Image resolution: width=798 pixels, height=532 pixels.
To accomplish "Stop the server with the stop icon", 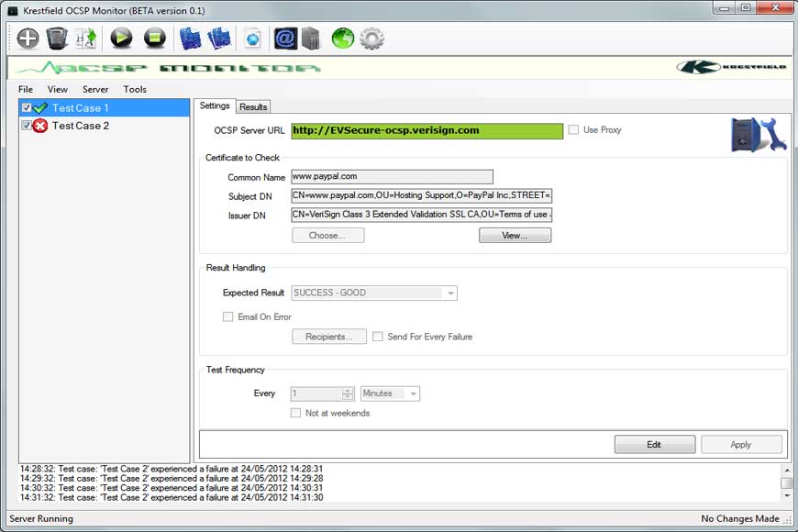I will tap(155, 39).
